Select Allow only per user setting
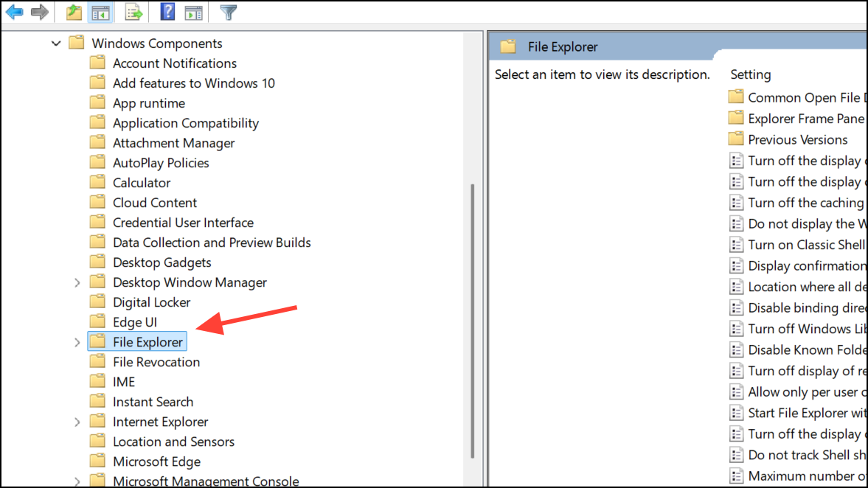 click(807, 391)
